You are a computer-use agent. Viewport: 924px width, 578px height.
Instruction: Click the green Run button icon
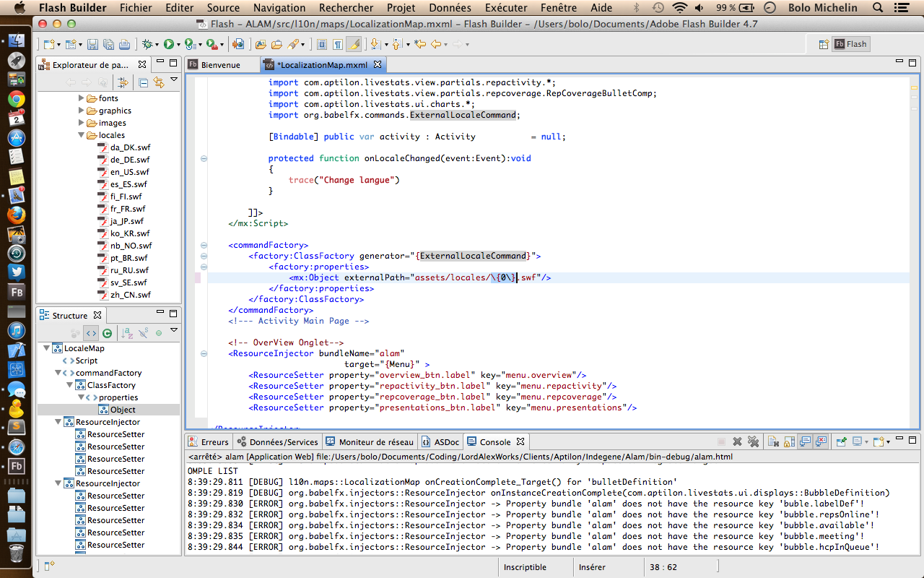click(168, 44)
